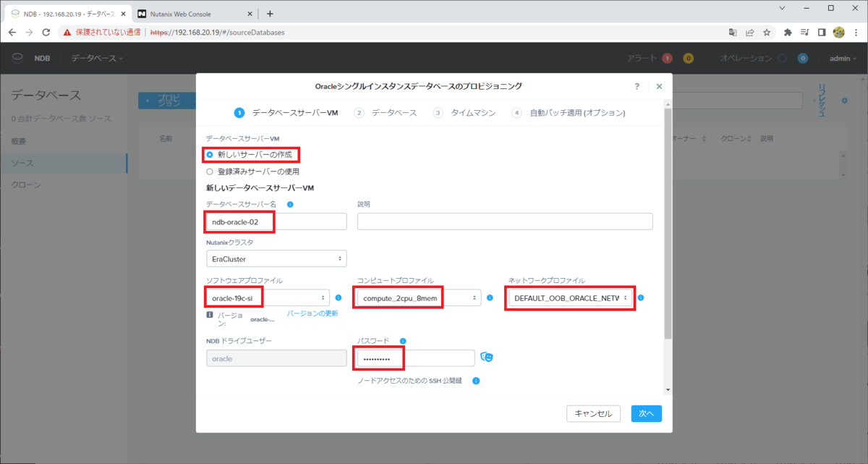Image resolution: width=868 pixels, height=464 pixels.
Task: Open the database menu in NDB header
Action: 97,58
